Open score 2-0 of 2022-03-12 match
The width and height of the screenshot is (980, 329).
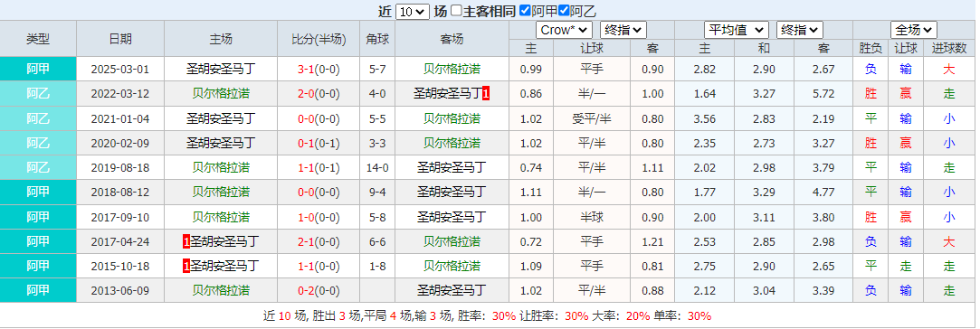(306, 94)
